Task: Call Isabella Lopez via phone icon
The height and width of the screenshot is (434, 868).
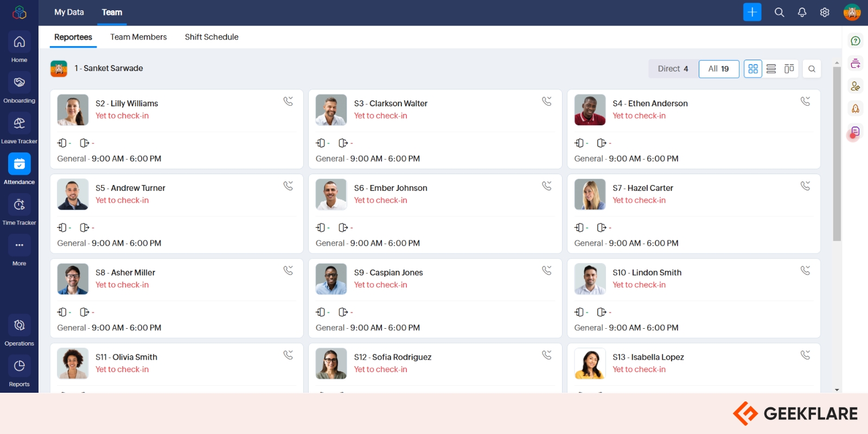Action: coord(806,355)
